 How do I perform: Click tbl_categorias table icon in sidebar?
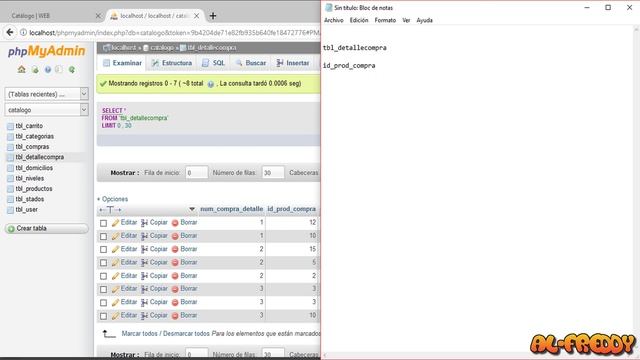click(10, 137)
